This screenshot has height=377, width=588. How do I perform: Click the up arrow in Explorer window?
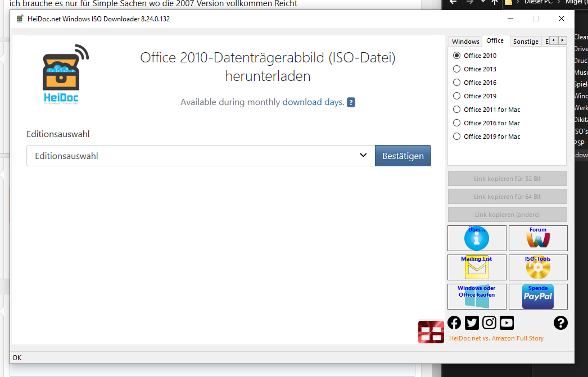[495, 2]
